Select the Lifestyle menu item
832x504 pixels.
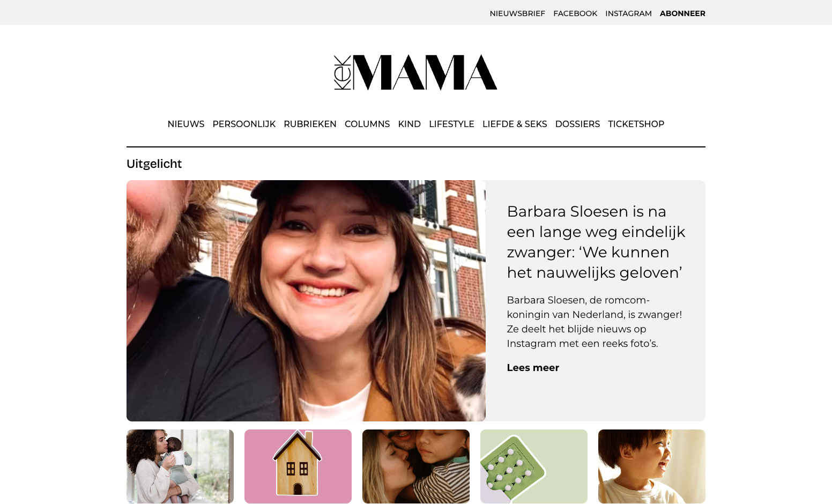(x=451, y=124)
